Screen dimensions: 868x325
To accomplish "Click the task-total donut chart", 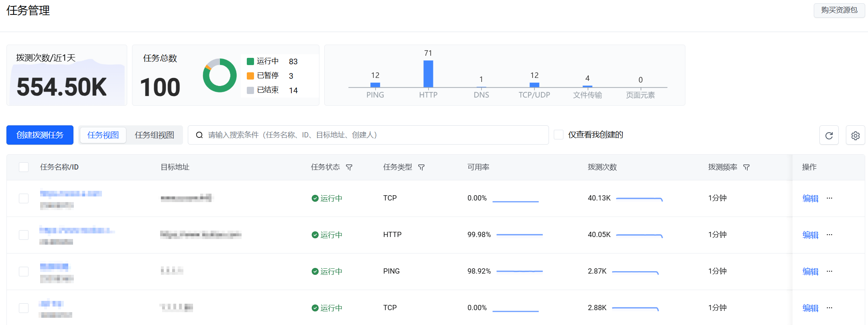I will (x=220, y=75).
